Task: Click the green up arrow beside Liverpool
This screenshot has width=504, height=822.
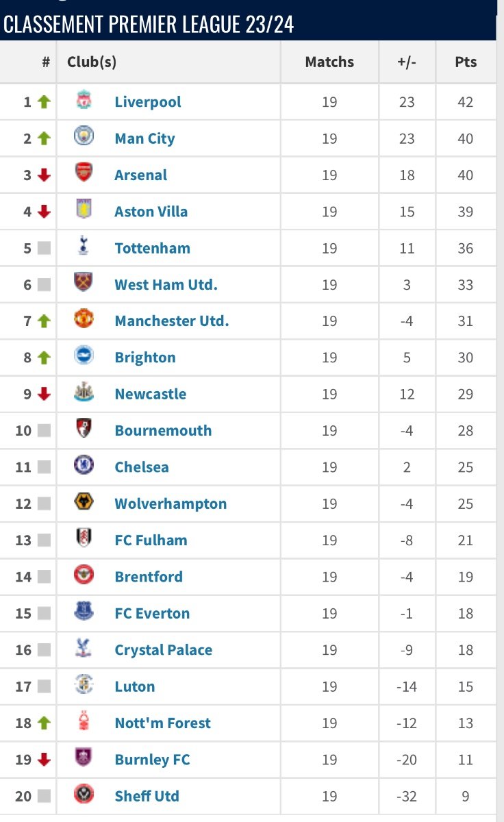Action: (x=44, y=102)
